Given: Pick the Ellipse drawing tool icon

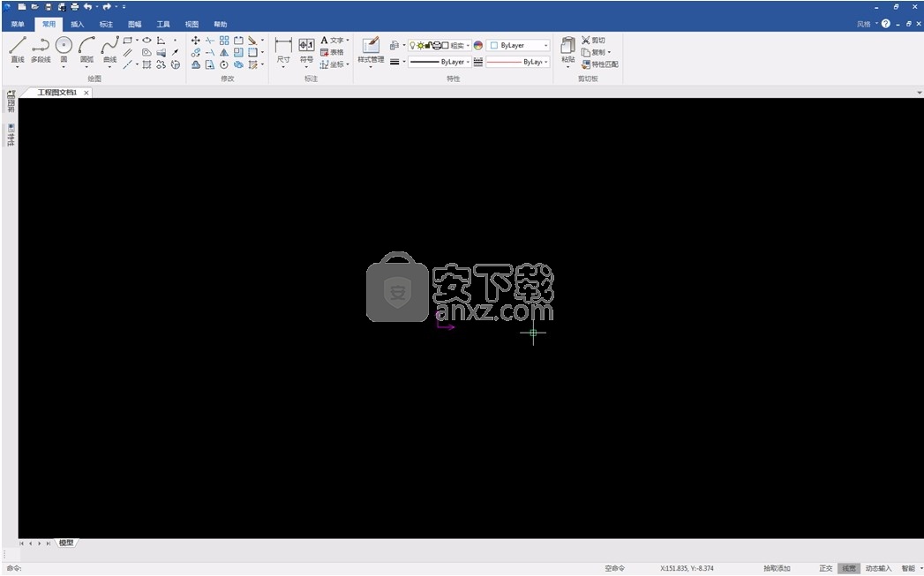Looking at the screenshot, I should pyautogui.click(x=146, y=40).
